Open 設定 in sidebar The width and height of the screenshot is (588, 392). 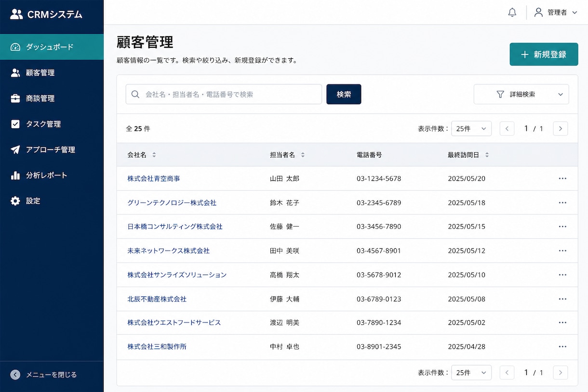(x=52, y=201)
